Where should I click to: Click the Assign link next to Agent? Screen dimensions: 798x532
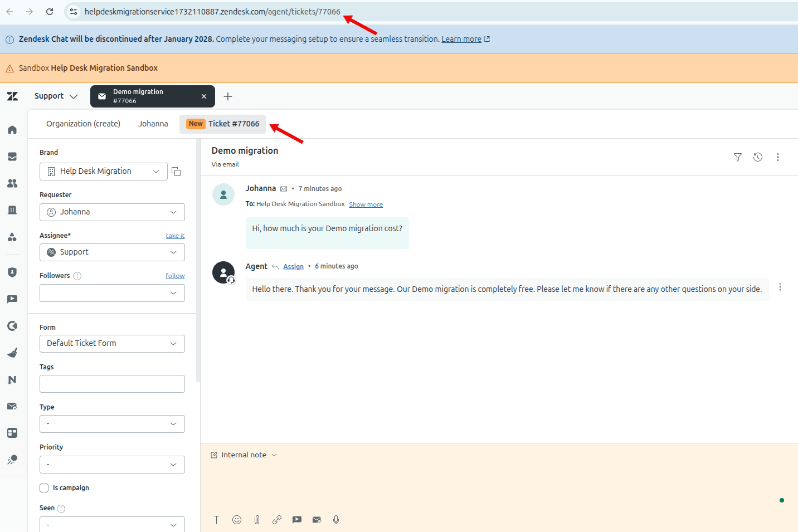293,267
